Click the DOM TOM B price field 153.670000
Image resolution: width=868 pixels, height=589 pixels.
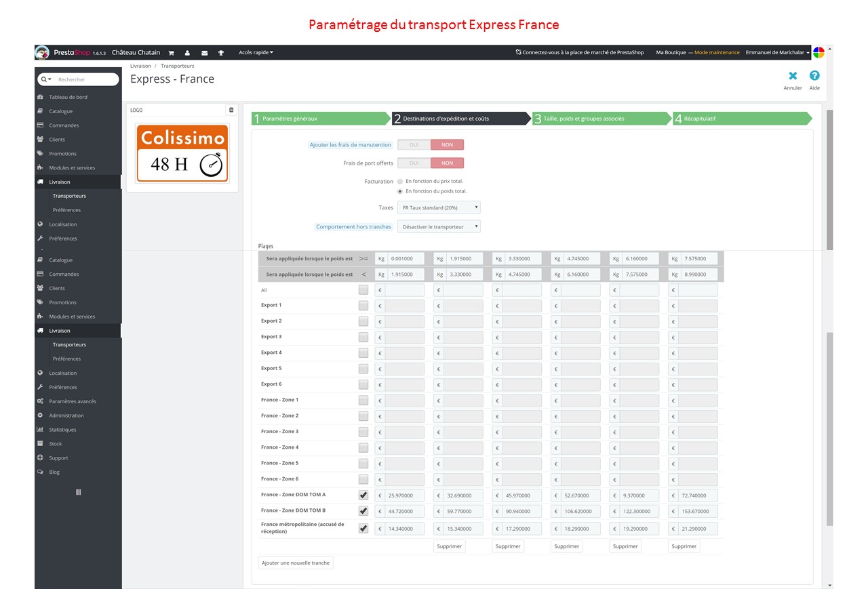[x=698, y=511]
